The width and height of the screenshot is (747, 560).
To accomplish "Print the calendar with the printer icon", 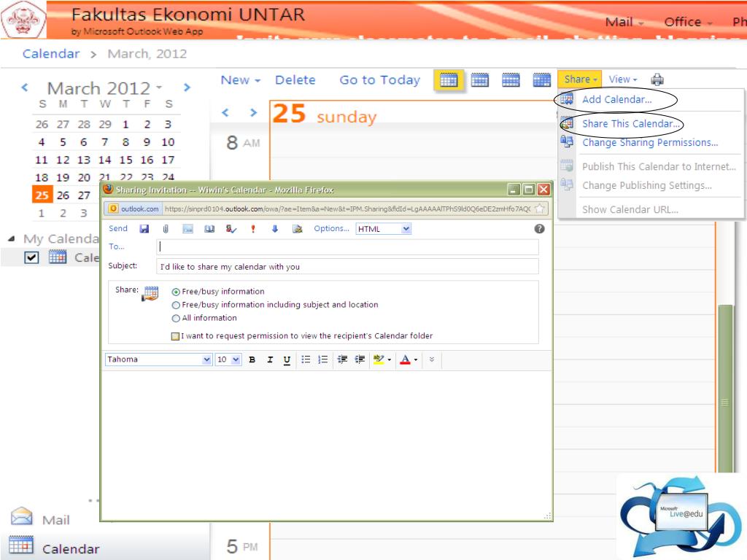I will click(657, 79).
